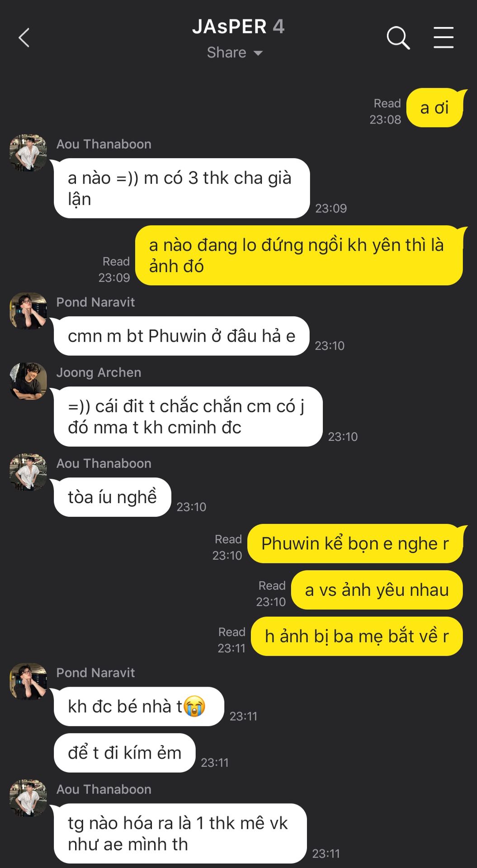The width and height of the screenshot is (477, 868).
Task: Tap Aou Thanaboon's avatar near 'tòa íu nghề'
Action: 28,472
